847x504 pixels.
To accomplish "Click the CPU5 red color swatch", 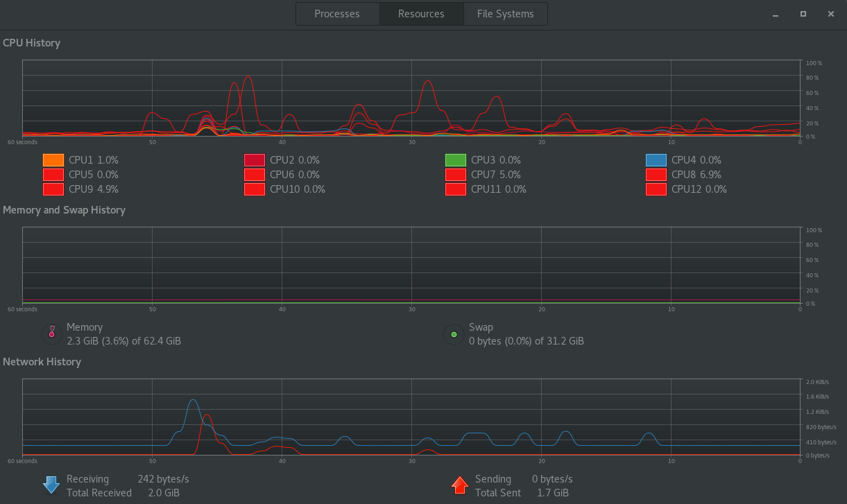I will [x=53, y=175].
